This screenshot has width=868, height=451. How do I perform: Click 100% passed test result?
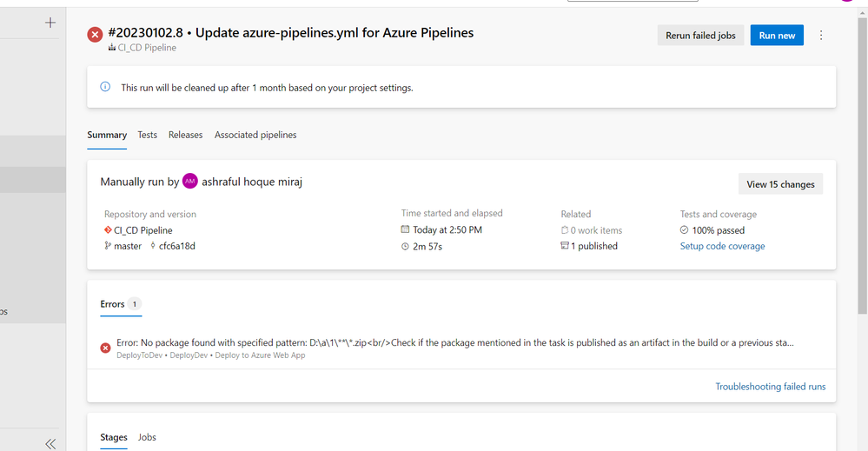pos(718,230)
